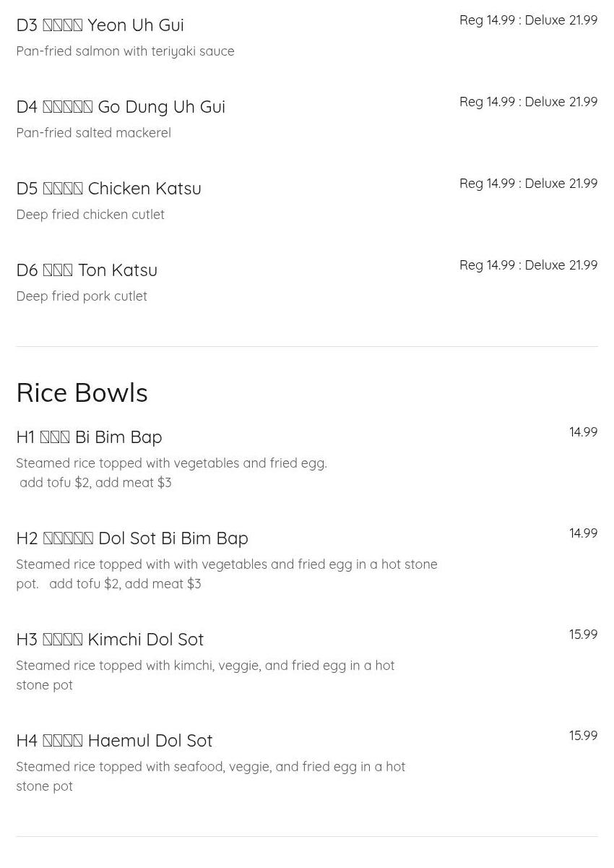Open the D6 Ton Katsu item
Image resolution: width=614 pixels, height=868 pixels.
87,270
